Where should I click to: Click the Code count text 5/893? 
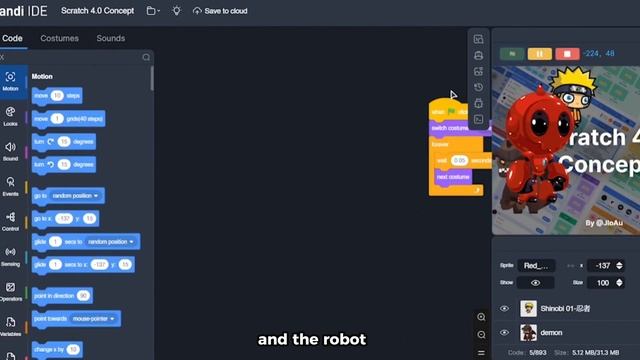[538, 353]
